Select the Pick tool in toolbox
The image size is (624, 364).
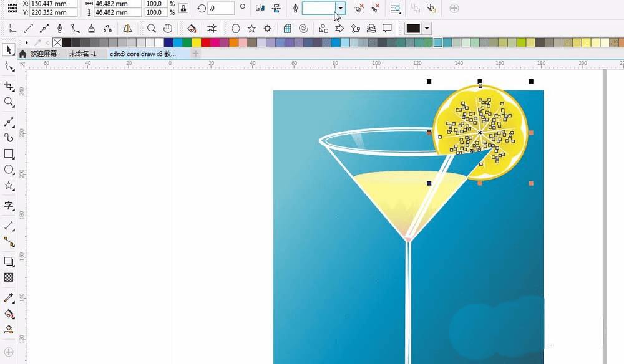[9, 50]
